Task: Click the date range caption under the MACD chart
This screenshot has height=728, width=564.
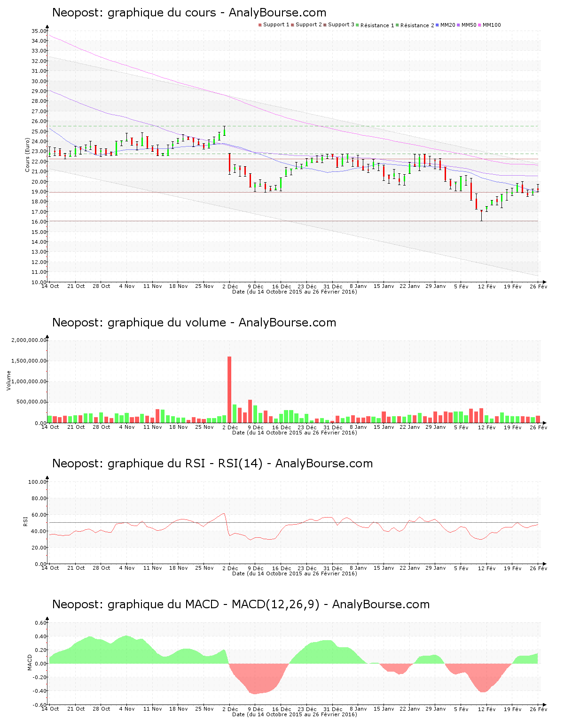Action: pos(295,714)
